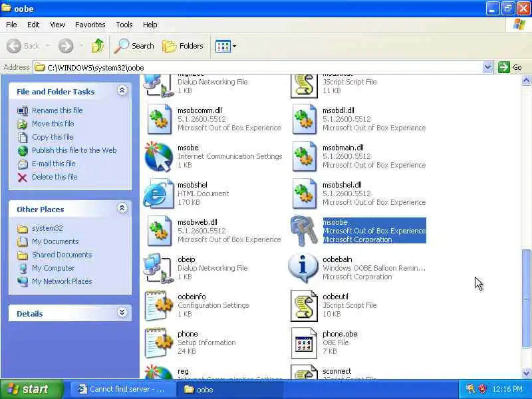Click the red shield security tray icon

[481, 389]
